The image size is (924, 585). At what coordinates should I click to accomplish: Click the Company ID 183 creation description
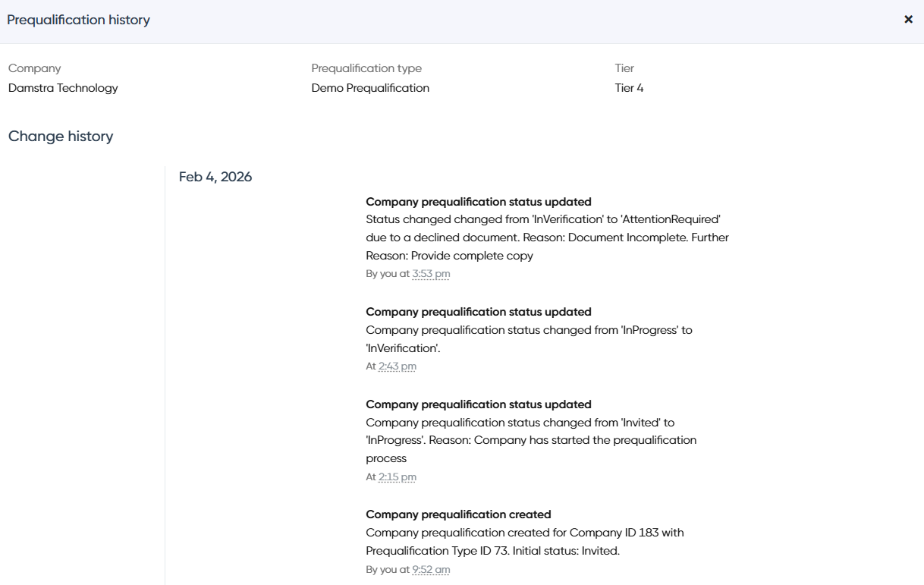click(x=525, y=542)
